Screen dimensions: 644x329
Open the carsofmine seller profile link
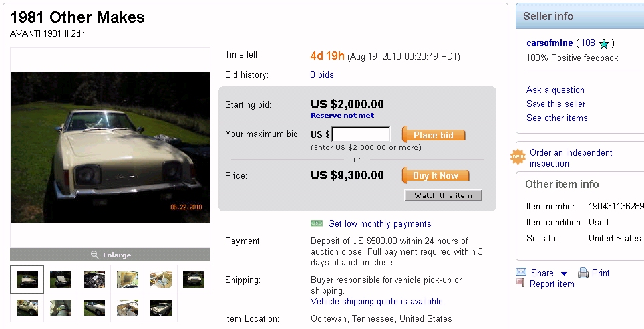(549, 43)
